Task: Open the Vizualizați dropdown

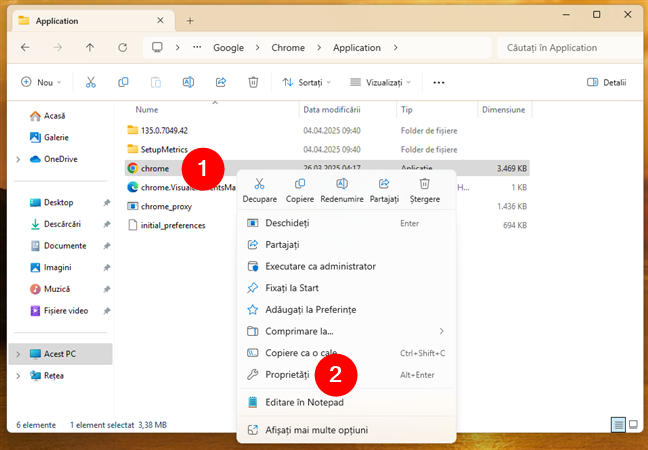Action: pos(380,82)
